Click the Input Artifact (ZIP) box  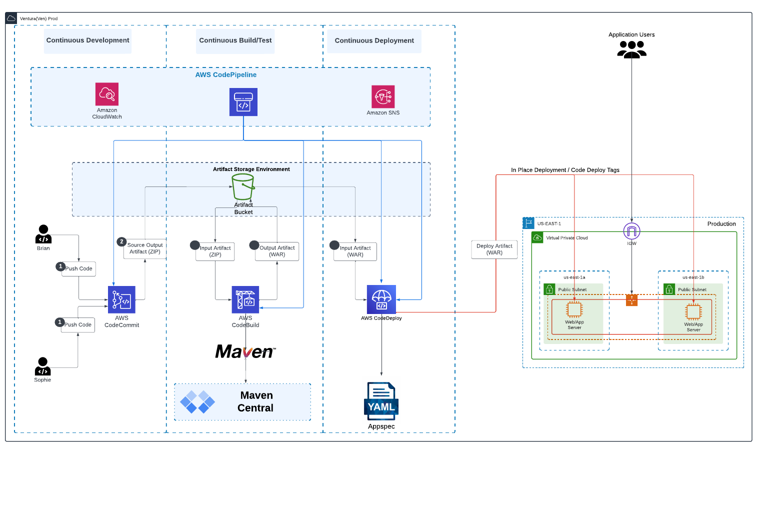(x=215, y=251)
